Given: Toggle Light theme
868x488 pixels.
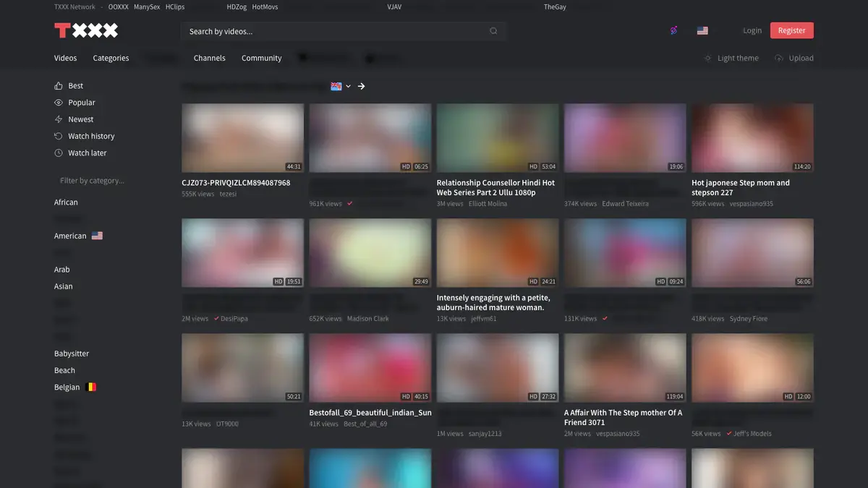Looking at the screenshot, I should [731, 58].
